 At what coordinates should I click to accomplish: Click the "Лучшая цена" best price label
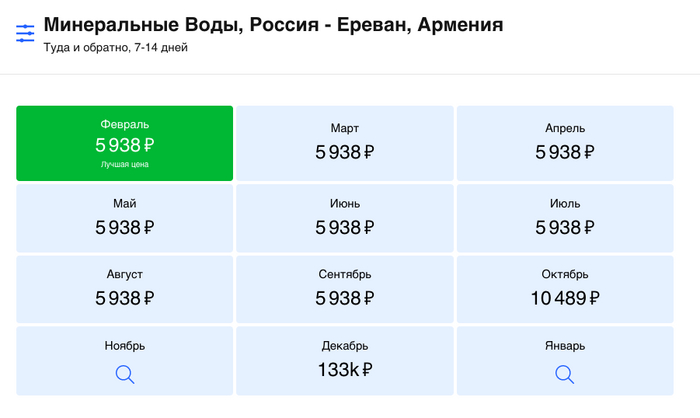click(125, 164)
